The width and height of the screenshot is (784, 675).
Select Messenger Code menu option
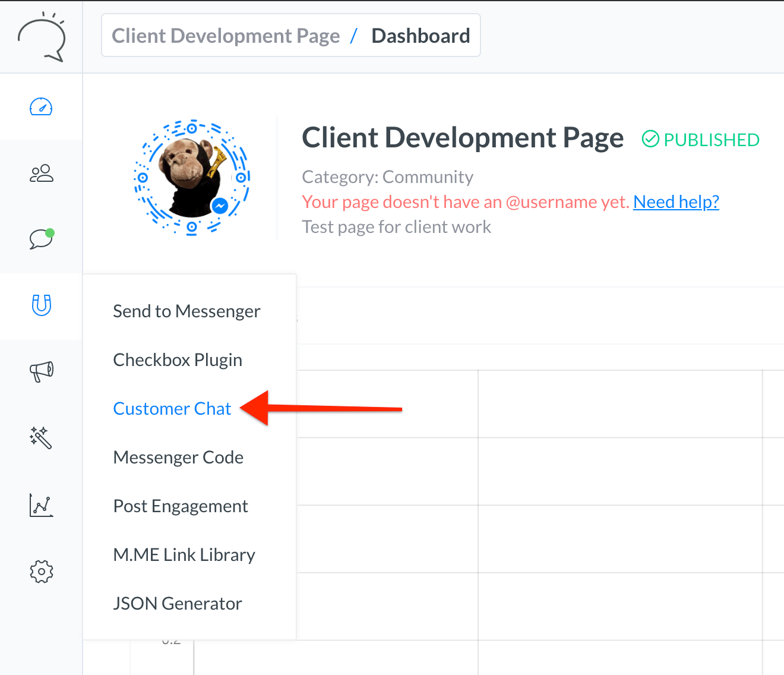click(178, 458)
